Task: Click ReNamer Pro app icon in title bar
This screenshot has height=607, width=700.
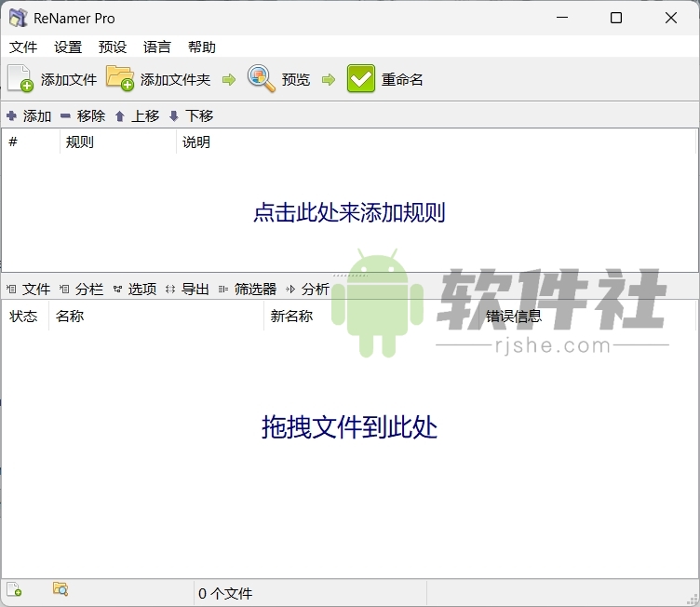Action: [x=19, y=18]
